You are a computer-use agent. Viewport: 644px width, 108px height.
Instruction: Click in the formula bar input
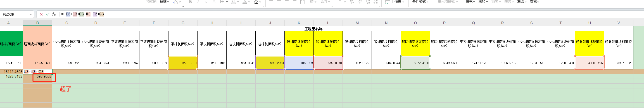[349, 14]
